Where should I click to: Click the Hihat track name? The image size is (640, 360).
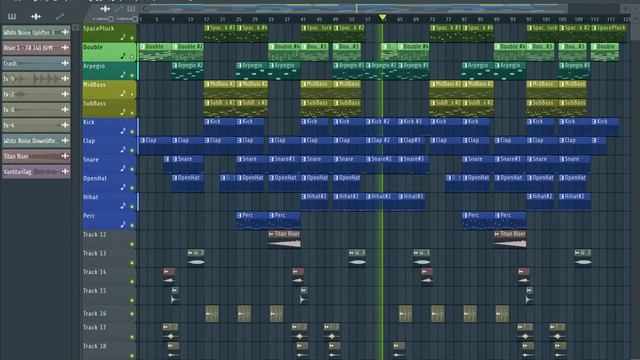point(91,197)
